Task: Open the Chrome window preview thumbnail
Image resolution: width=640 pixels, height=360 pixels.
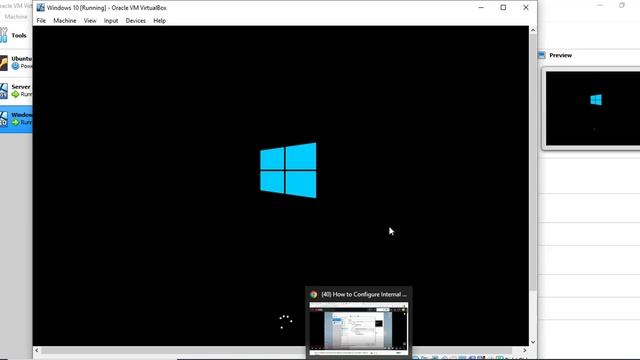Action: 358,329
